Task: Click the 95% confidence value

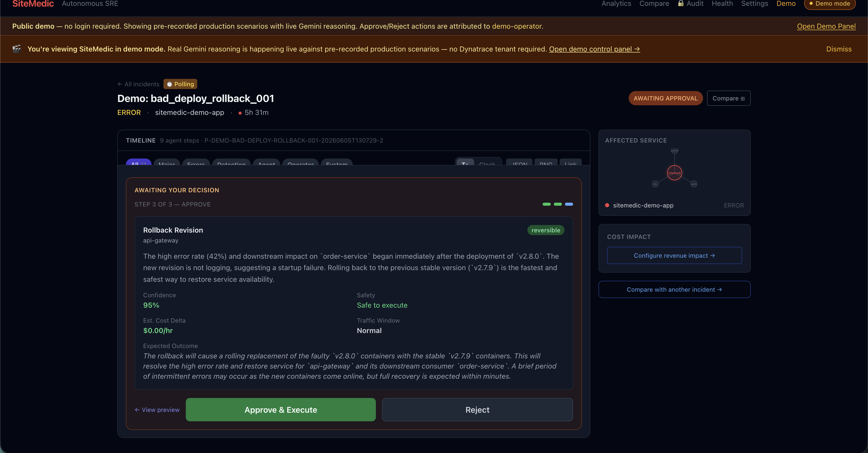Action: [x=151, y=305]
